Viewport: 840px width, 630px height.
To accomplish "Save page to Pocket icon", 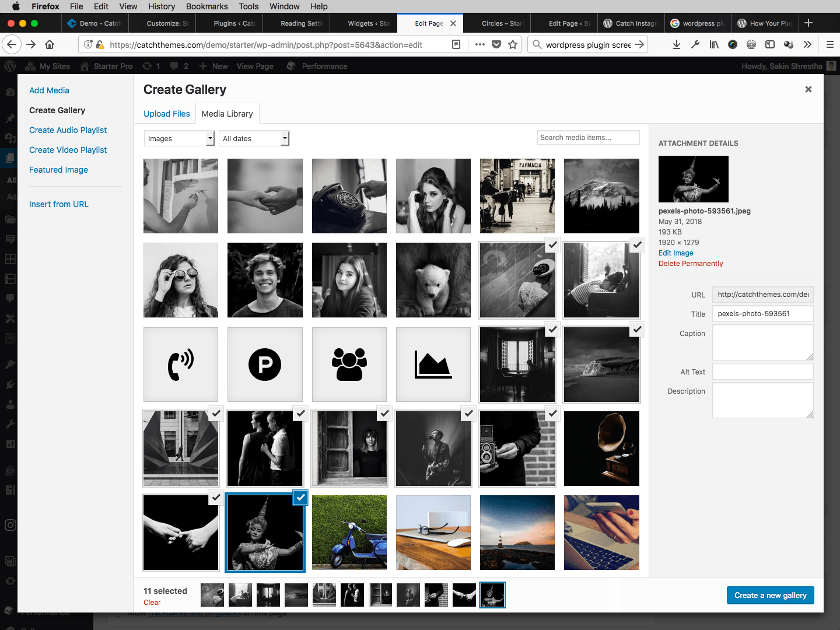I will 496,44.
